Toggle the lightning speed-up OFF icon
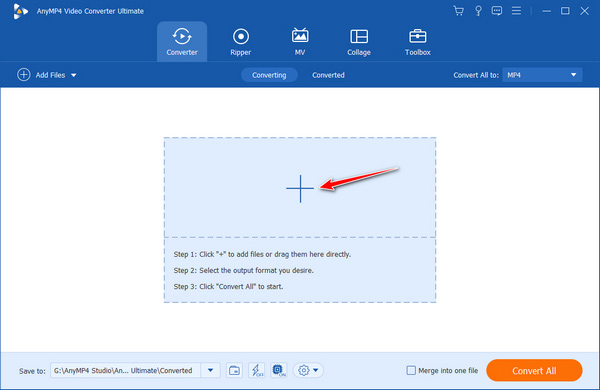Screen dimensions: 600x390 (256, 370)
